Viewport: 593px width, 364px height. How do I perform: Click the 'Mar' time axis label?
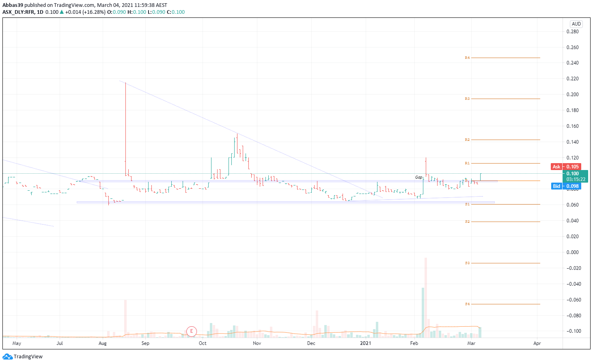click(471, 343)
